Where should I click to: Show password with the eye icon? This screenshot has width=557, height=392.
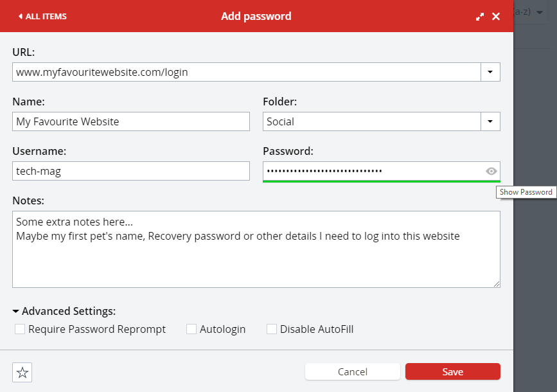[x=491, y=172]
